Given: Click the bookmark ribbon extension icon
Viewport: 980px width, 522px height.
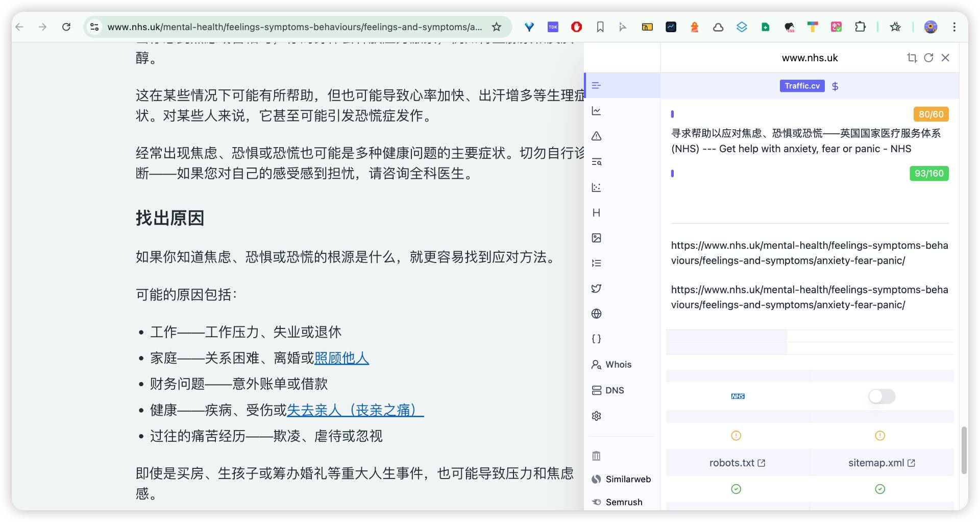Looking at the screenshot, I should click(x=600, y=27).
